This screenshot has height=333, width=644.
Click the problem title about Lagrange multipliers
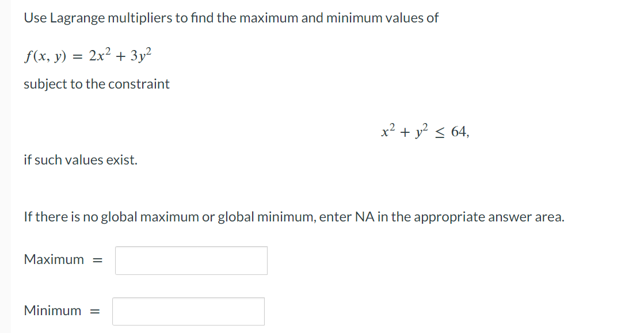(x=230, y=17)
